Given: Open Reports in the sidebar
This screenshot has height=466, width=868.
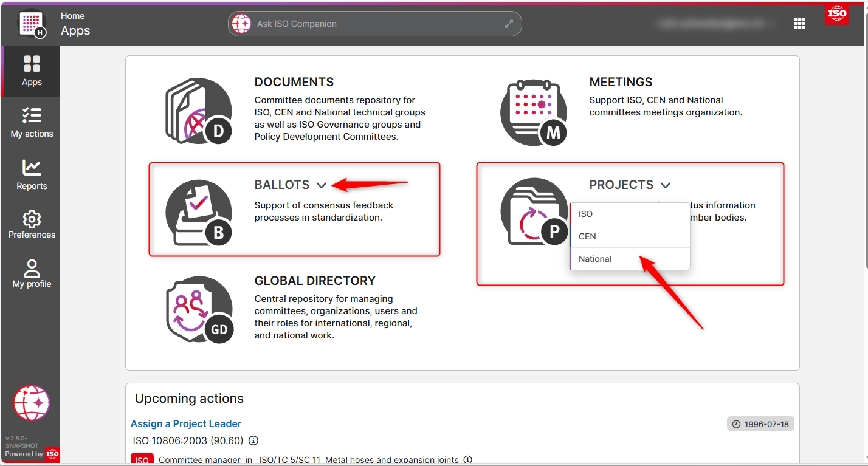Looking at the screenshot, I should [x=32, y=174].
